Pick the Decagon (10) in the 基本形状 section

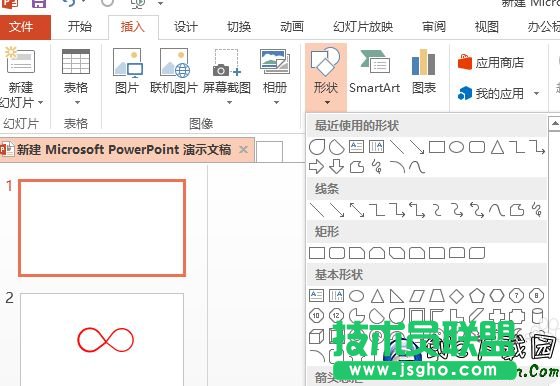pos(316,316)
